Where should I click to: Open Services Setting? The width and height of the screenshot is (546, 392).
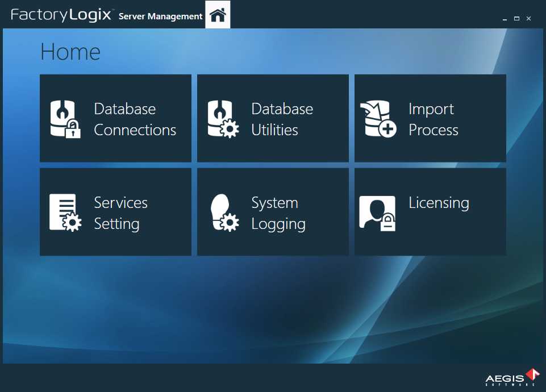(115, 211)
